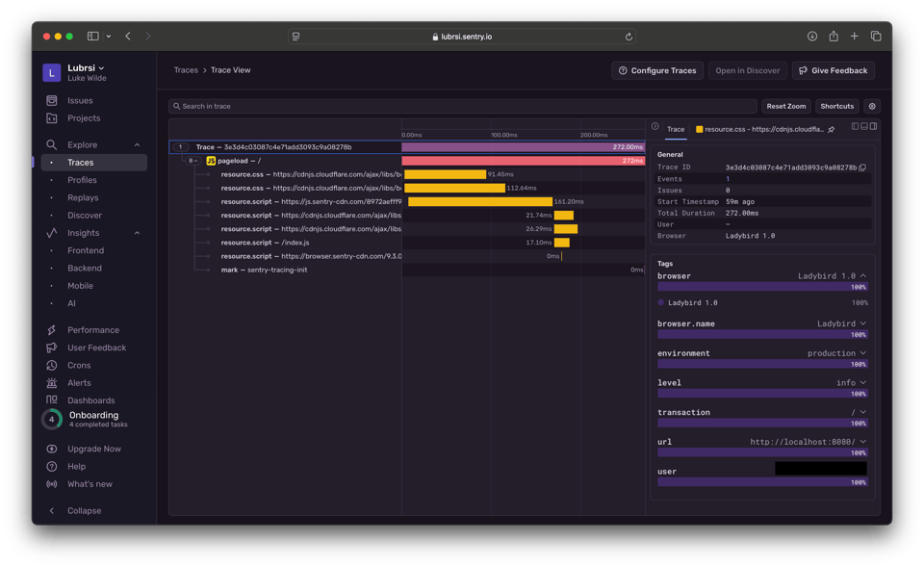Open Crons from the sidebar
Image resolution: width=924 pixels, height=567 pixels.
(79, 366)
